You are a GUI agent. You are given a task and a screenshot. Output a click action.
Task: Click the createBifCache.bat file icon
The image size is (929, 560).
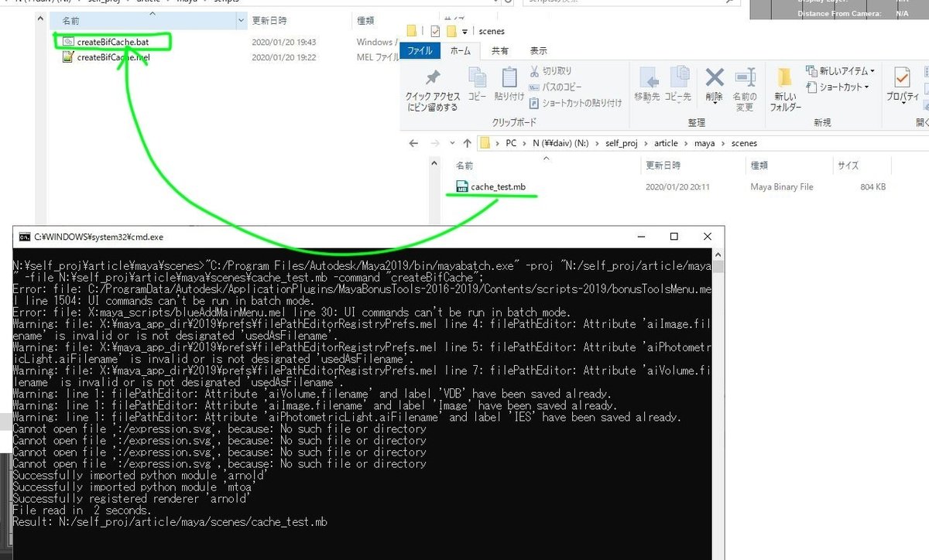[x=68, y=41]
